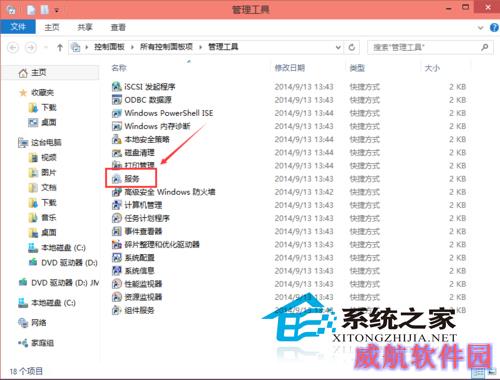Expand breadcrumb arrow after 所有控制面板项

tap(200, 47)
